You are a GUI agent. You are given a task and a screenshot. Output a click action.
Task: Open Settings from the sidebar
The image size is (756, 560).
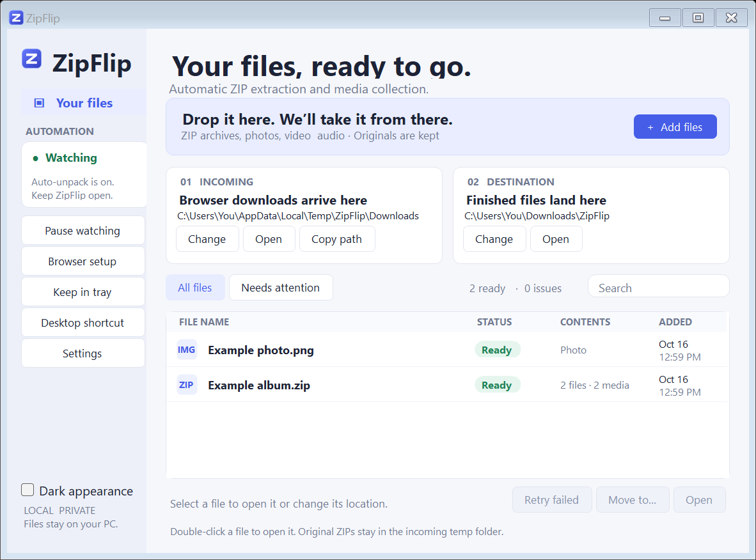(83, 354)
